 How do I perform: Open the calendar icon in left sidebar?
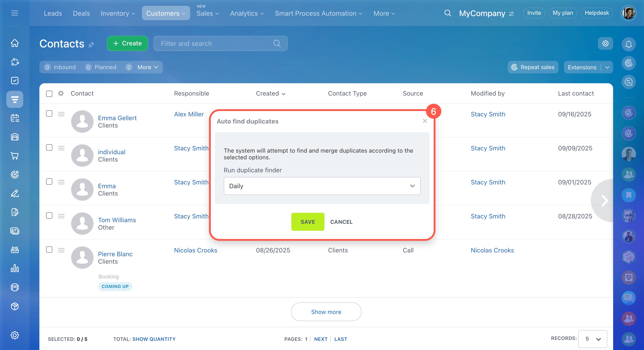15,118
